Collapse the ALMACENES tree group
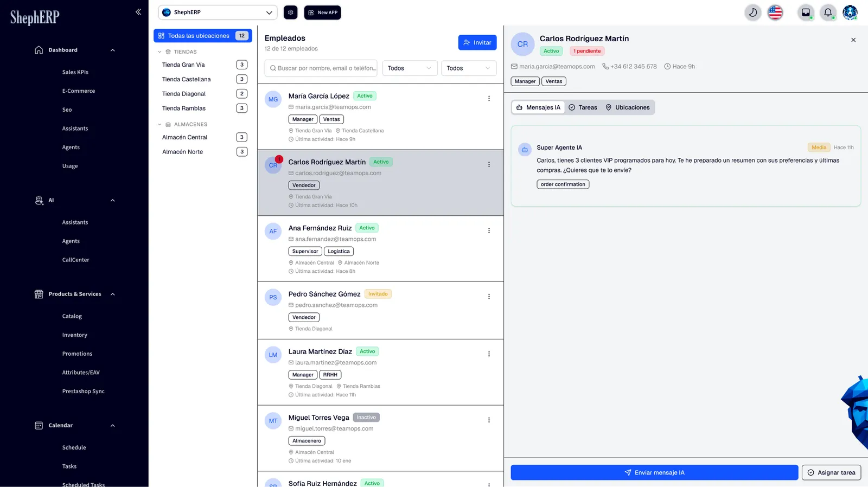This screenshot has width=868, height=487. 159,125
